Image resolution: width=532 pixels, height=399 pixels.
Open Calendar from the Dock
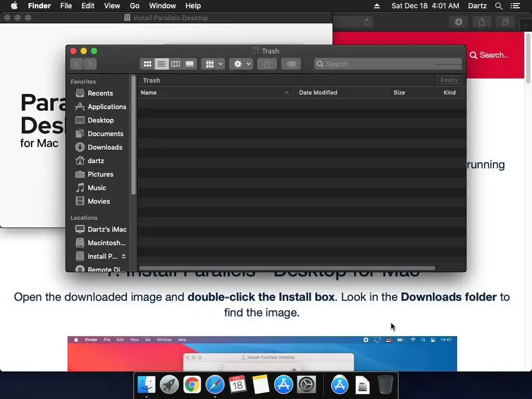[x=237, y=385]
